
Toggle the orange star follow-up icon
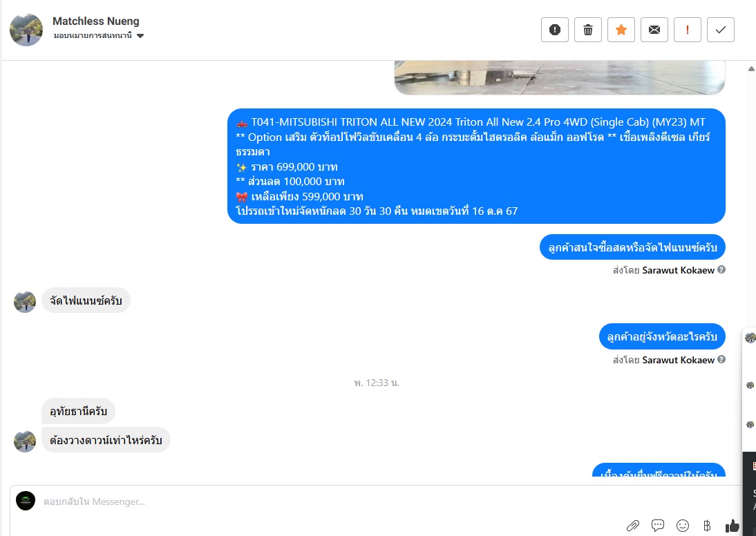point(621,30)
